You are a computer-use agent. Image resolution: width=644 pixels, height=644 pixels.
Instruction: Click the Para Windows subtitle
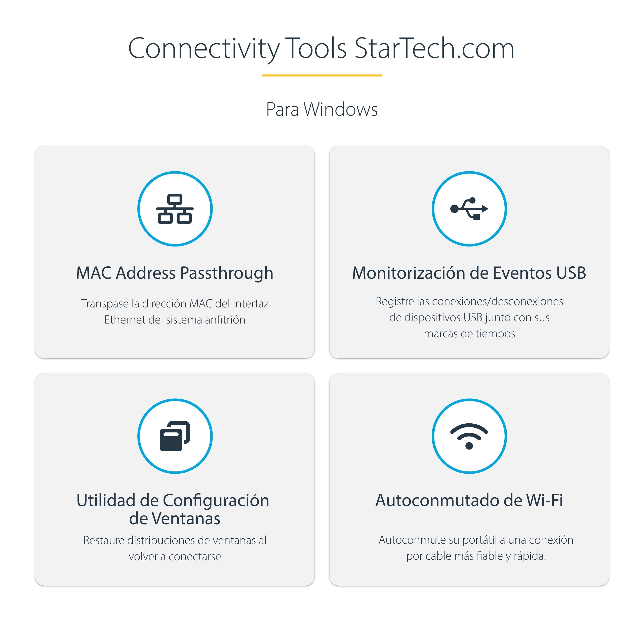322,109
